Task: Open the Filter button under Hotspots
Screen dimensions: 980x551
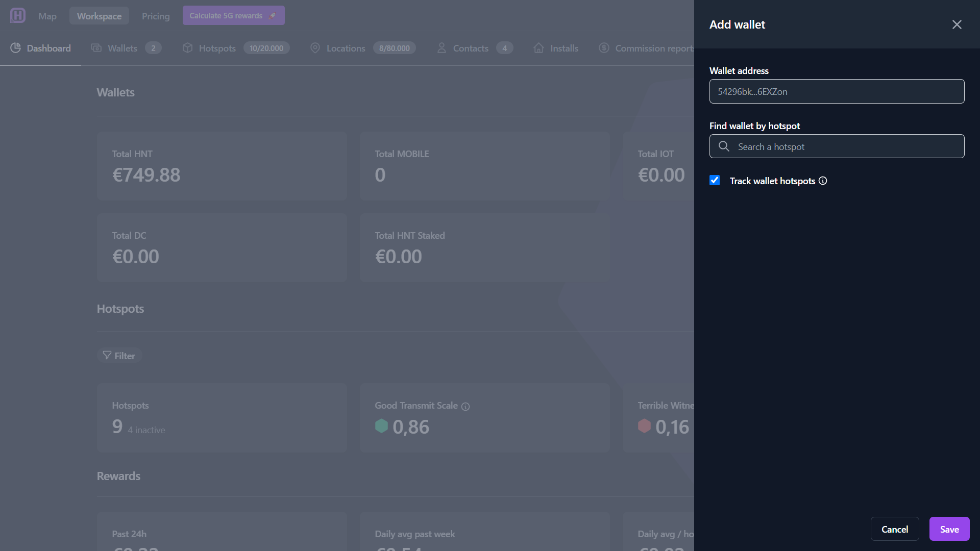Action: tap(119, 356)
